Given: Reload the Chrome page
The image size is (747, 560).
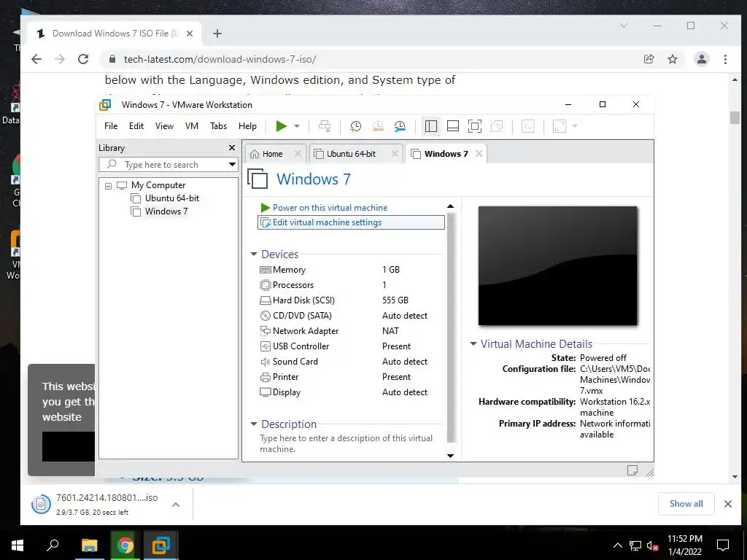Looking at the screenshot, I should 83,59.
